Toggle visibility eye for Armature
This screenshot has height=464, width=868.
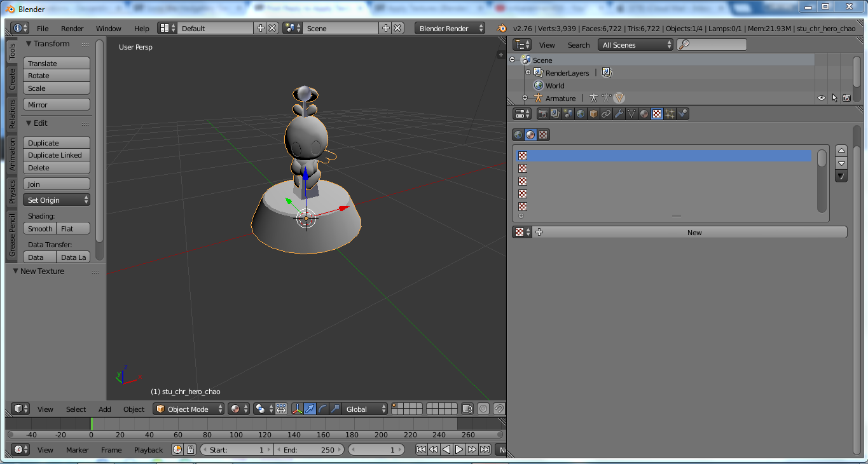[x=821, y=98]
